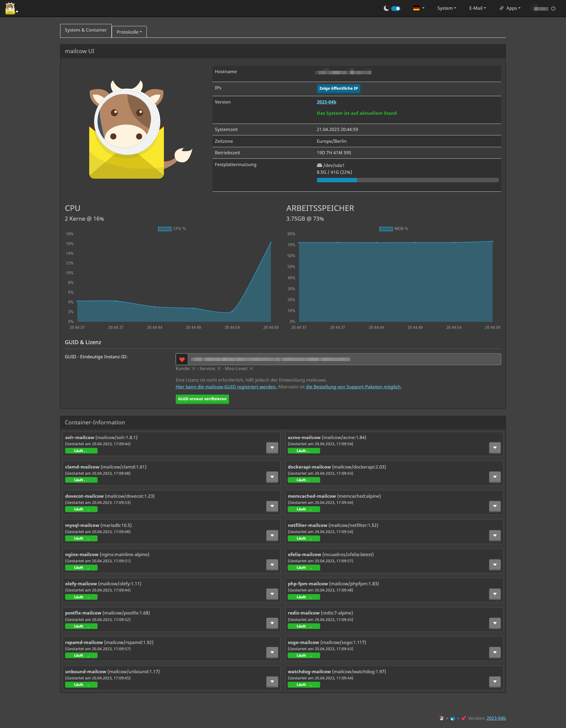This screenshot has width=566, height=728.
Task: Expand solr-mailcow container actions dropdown
Action: [272, 448]
